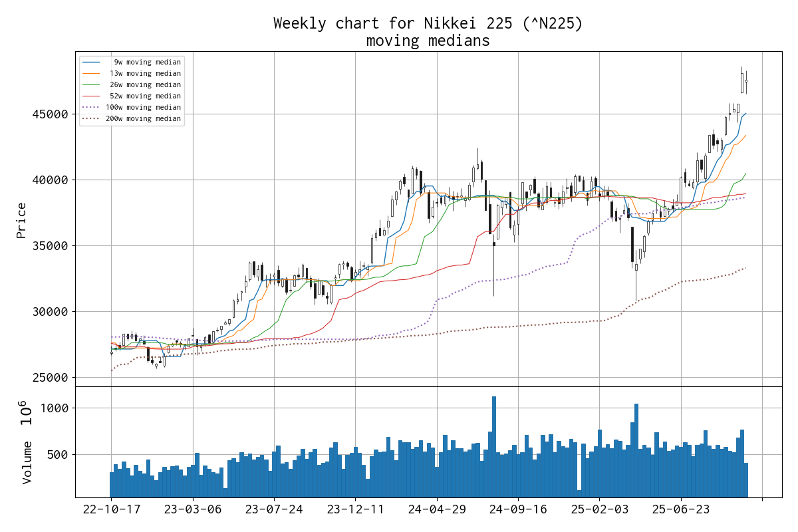
Task: Click the 40000 price axis label
Action: pos(50,180)
